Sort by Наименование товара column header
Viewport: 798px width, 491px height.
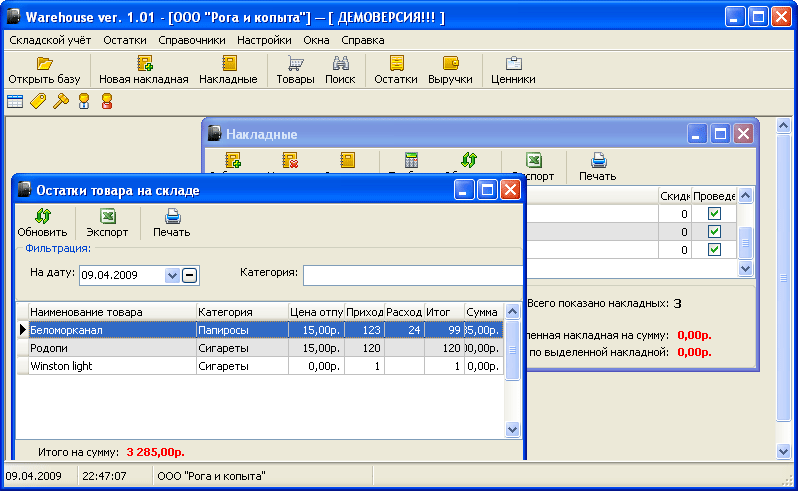click(112, 312)
